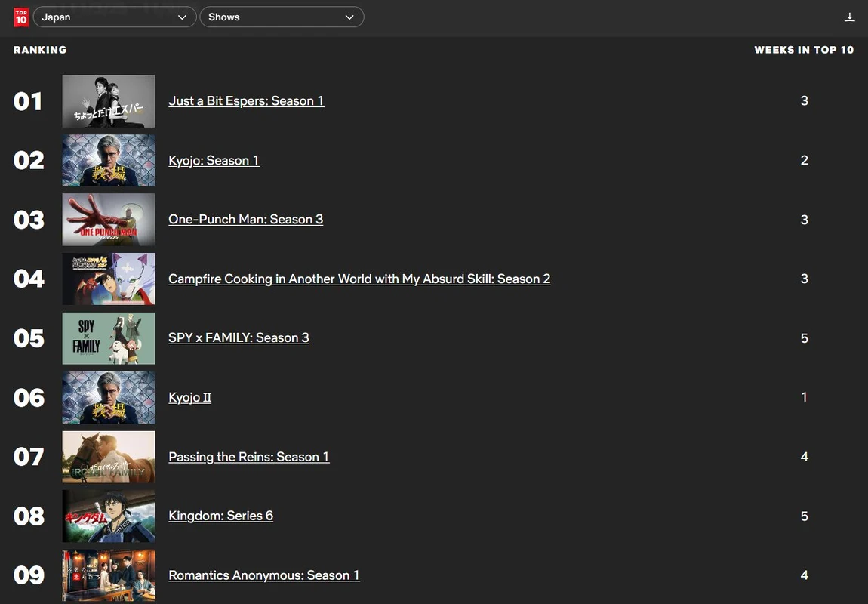Click the Just a Bit Espers thumbnail
The image size is (868, 604).
109,101
